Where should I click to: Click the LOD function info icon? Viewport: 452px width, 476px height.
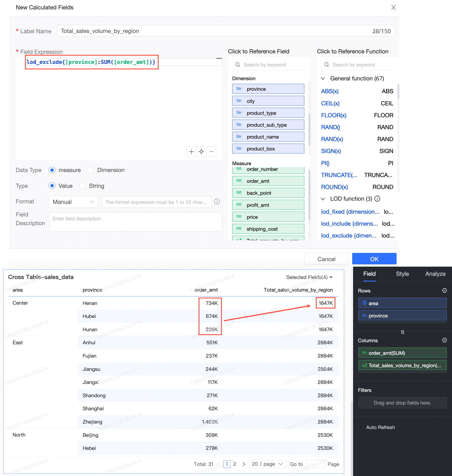click(x=377, y=199)
